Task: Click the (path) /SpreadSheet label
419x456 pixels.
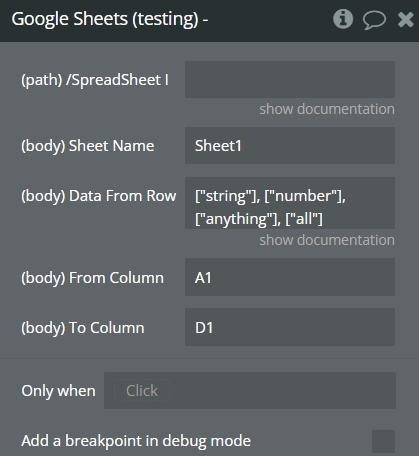Action: click(95, 80)
